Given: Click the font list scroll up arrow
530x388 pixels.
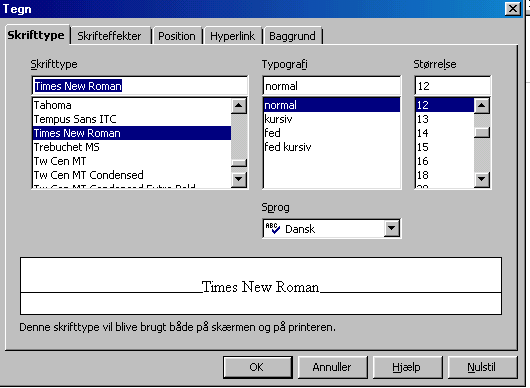Looking at the screenshot, I should (239, 106).
